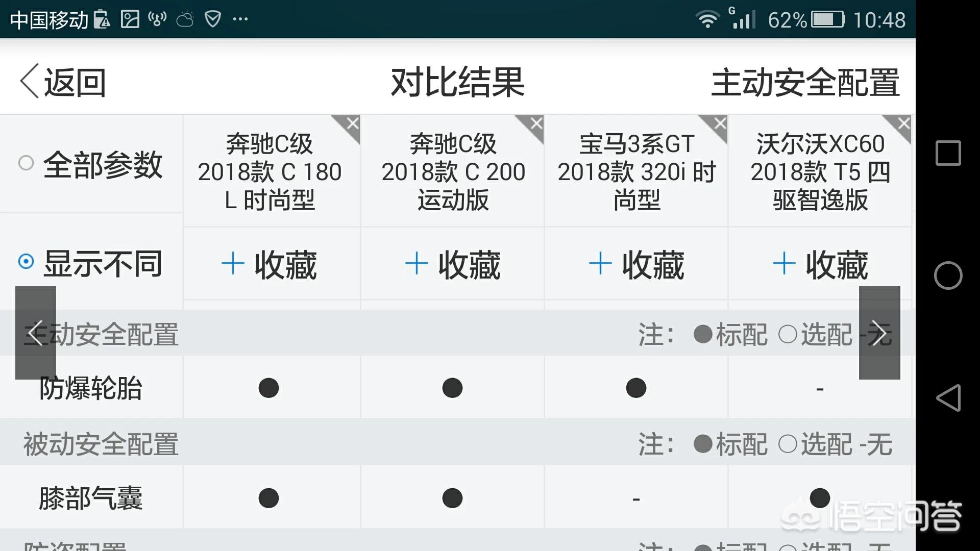Tap the cellular signal strength icon
The width and height of the screenshot is (980, 551).
click(743, 18)
